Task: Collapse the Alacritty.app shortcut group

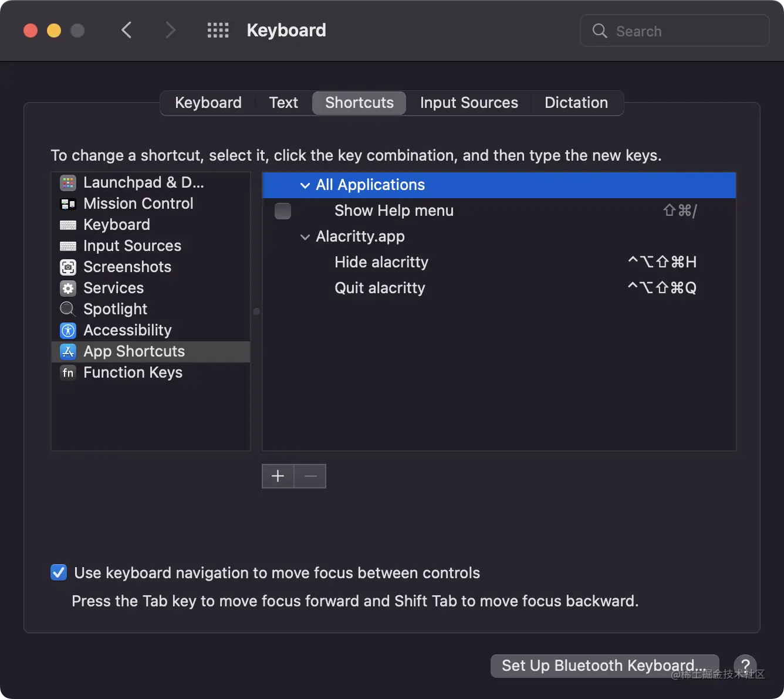Action: (x=305, y=237)
